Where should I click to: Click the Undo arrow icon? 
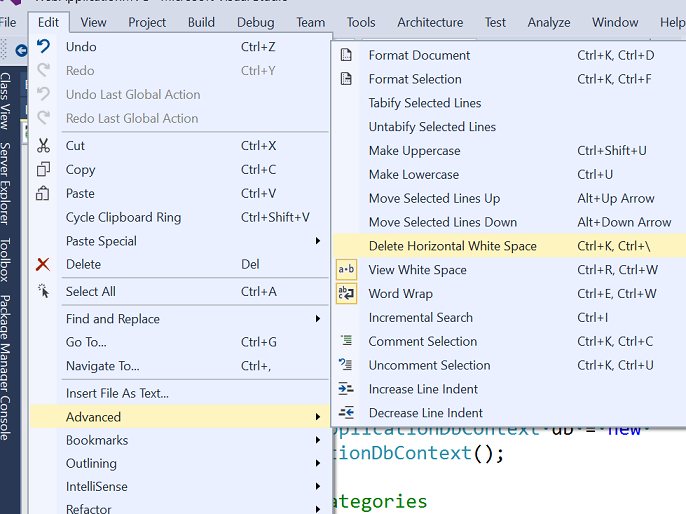tap(43, 47)
